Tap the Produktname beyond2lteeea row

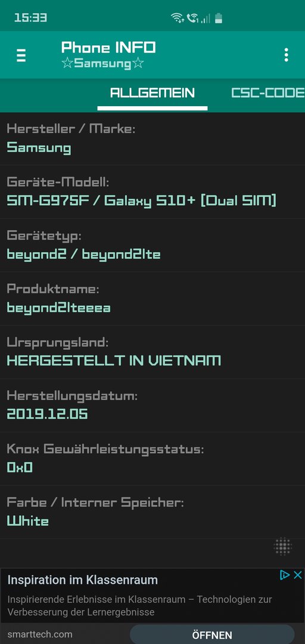152,299
